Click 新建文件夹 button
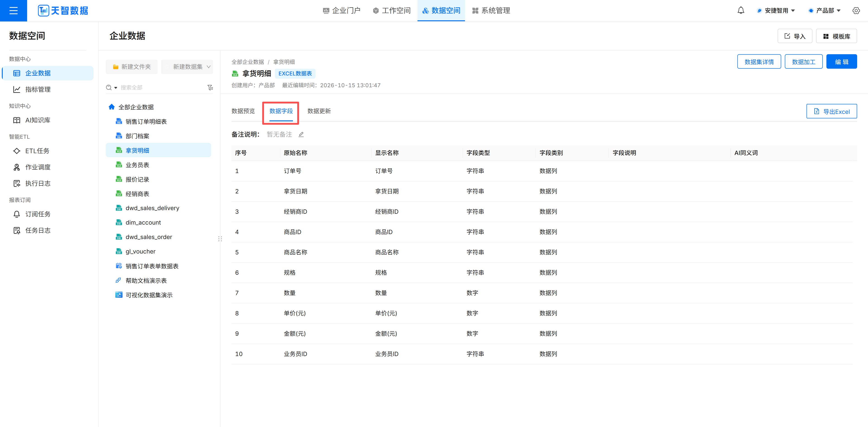868x427 pixels. coord(131,67)
